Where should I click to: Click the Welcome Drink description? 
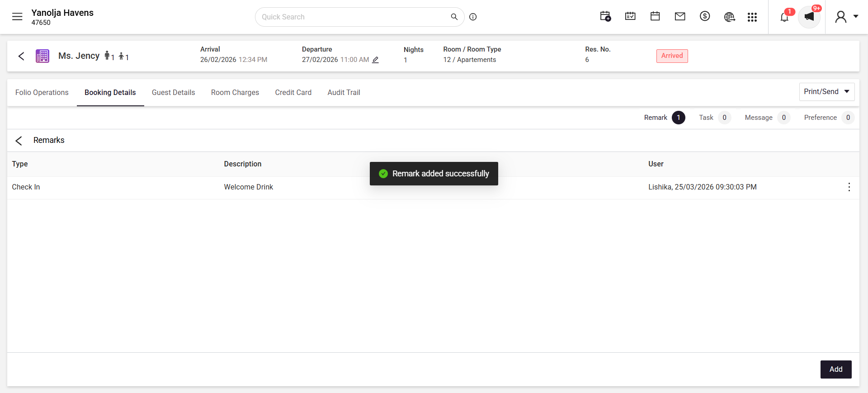point(249,187)
